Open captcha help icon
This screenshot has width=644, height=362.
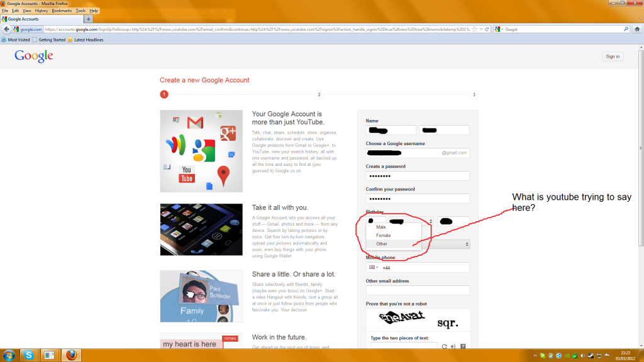point(463,346)
